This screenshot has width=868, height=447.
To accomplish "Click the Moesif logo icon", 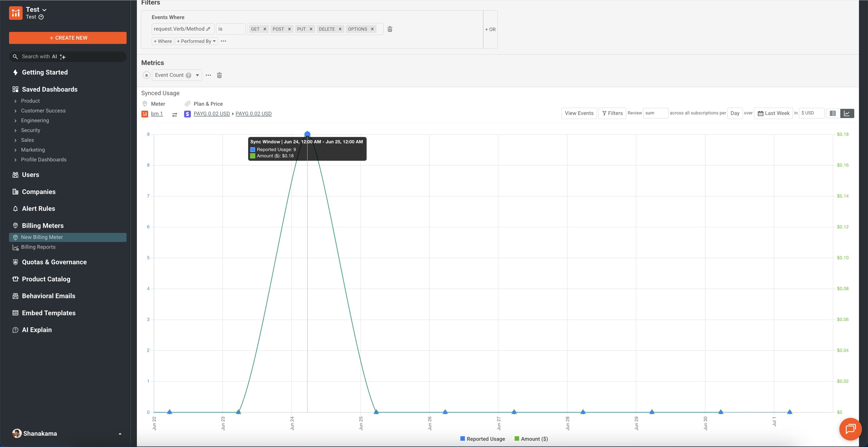I will [16, 13].
